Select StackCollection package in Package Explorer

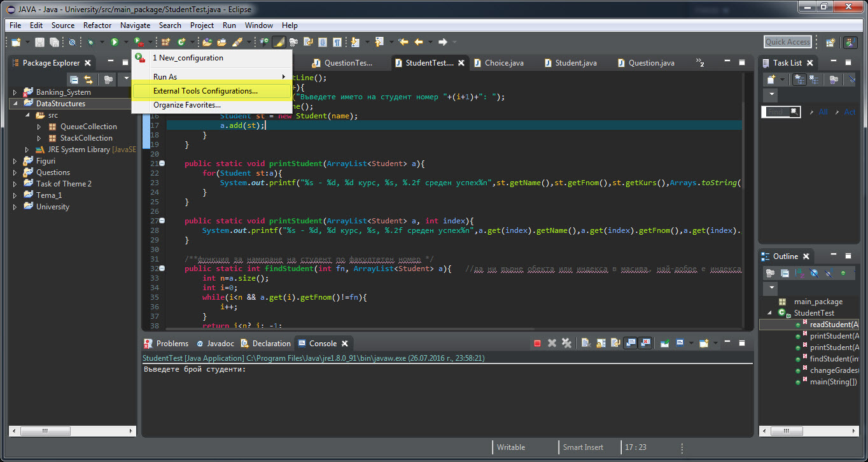point(86,138)
